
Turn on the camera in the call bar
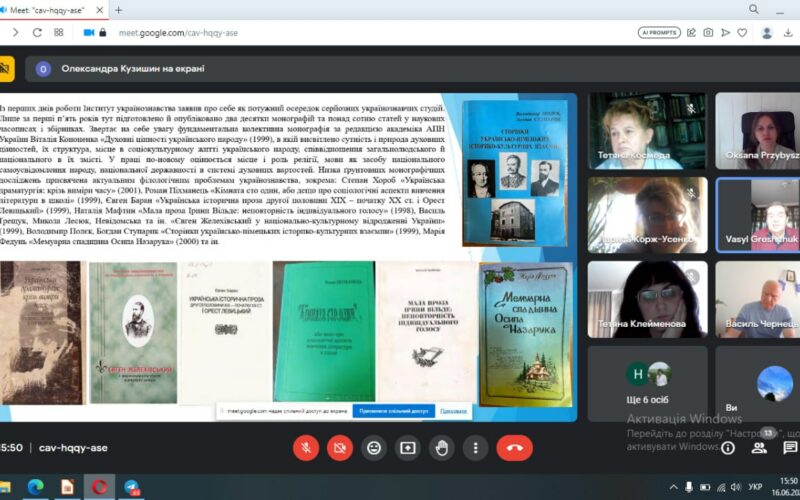(340, 448)
